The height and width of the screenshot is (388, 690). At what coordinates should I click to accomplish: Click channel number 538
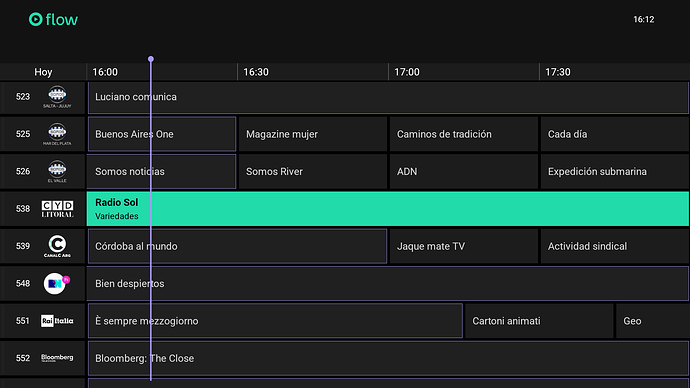click(23, 209)
